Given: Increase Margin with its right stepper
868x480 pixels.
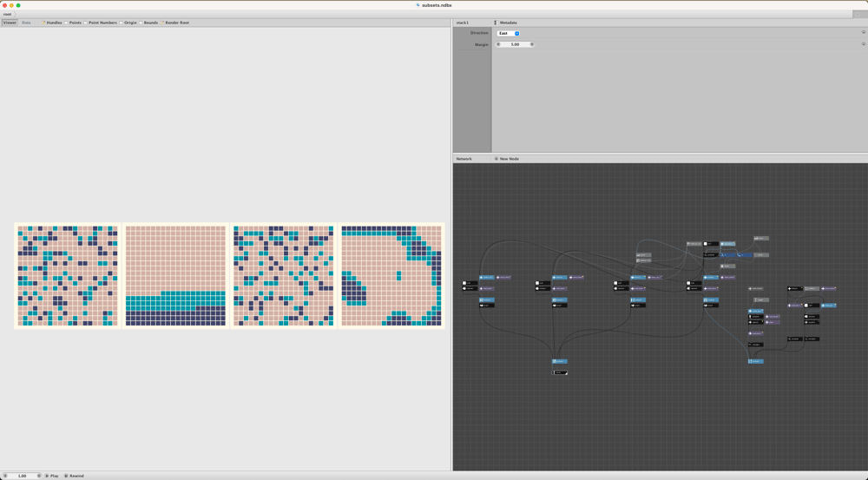Looking at the screenshot, I should 532,44.
